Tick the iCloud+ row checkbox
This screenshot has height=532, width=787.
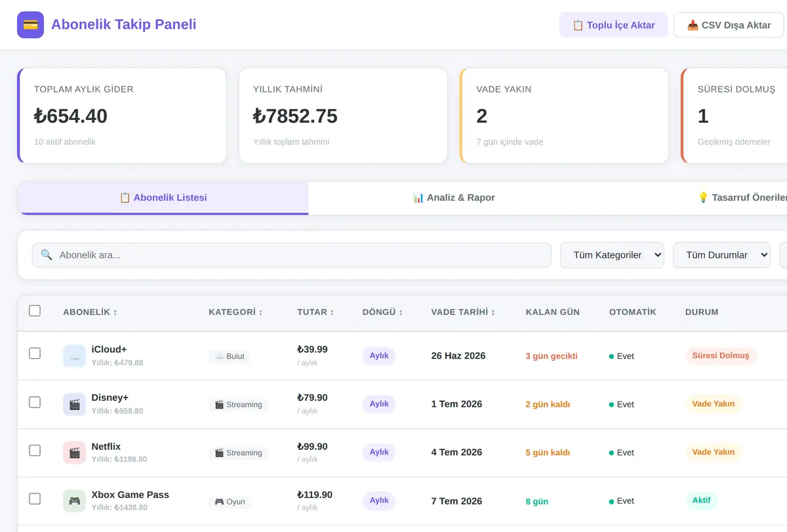(x=35, y=354)
